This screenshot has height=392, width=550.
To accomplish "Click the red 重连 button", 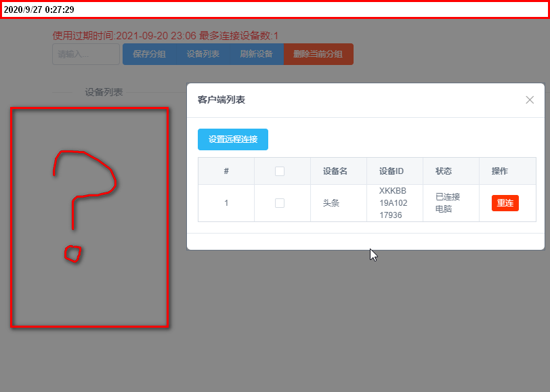I will 505,203.
